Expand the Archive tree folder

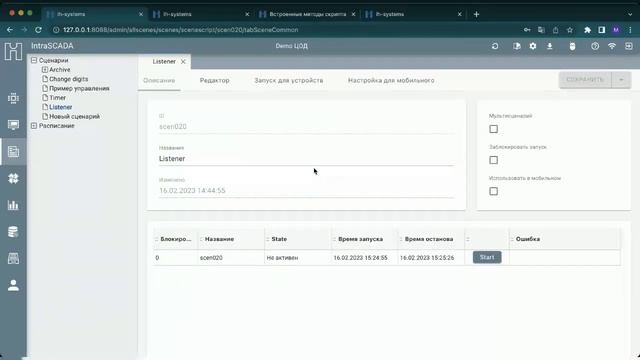click(x=45, y=70)
